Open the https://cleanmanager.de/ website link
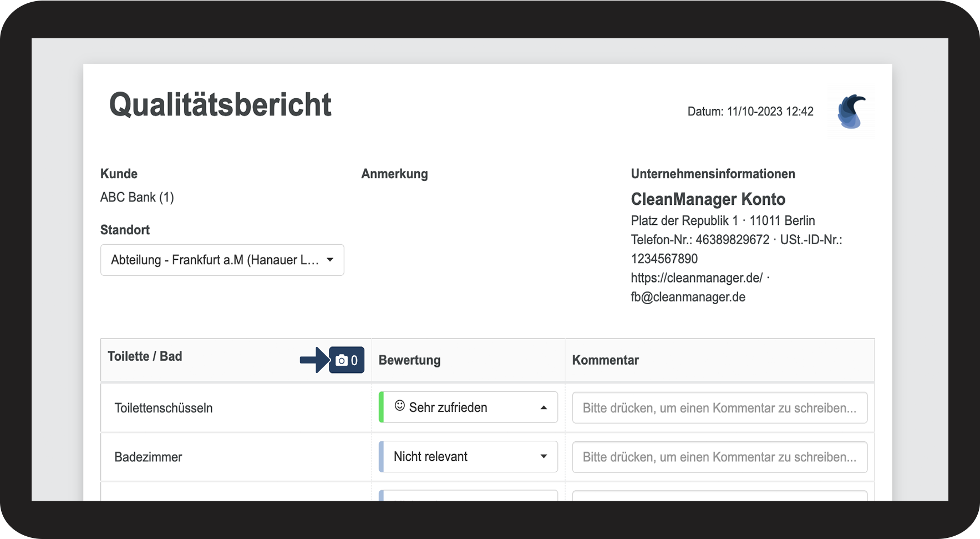Screen dimensions: 980x539 tap(697, 278)
